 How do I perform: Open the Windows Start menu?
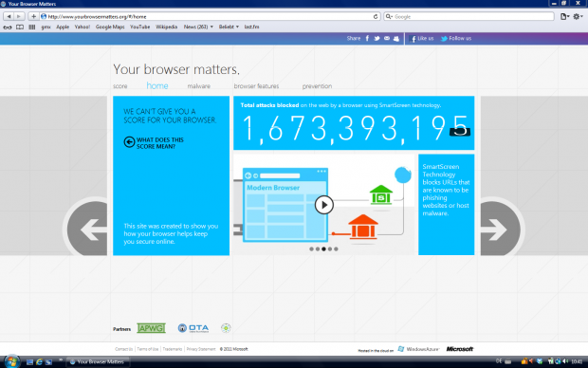(11, 361)
